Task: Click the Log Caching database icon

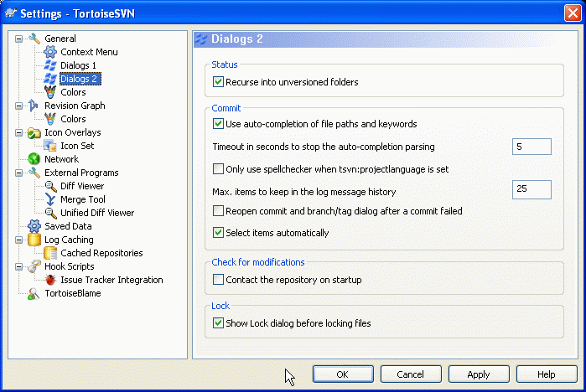Action: 34,240
